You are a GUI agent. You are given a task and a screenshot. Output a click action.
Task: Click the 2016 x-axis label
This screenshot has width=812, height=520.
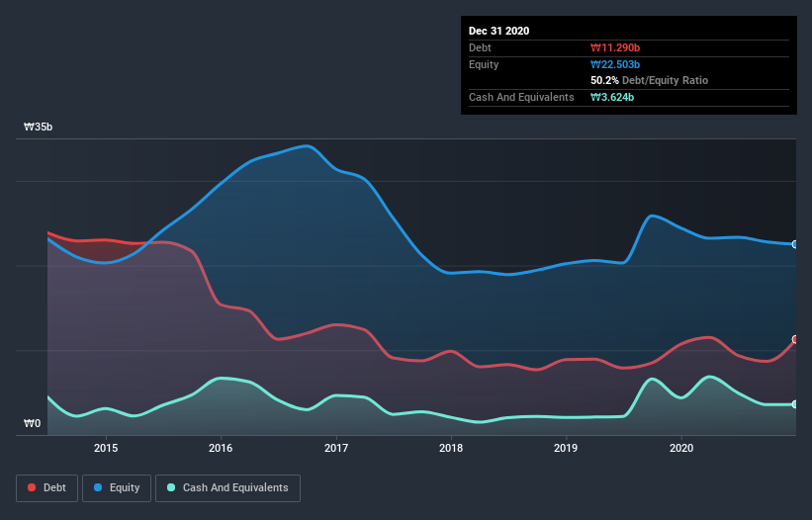click(x=221, y=448)
